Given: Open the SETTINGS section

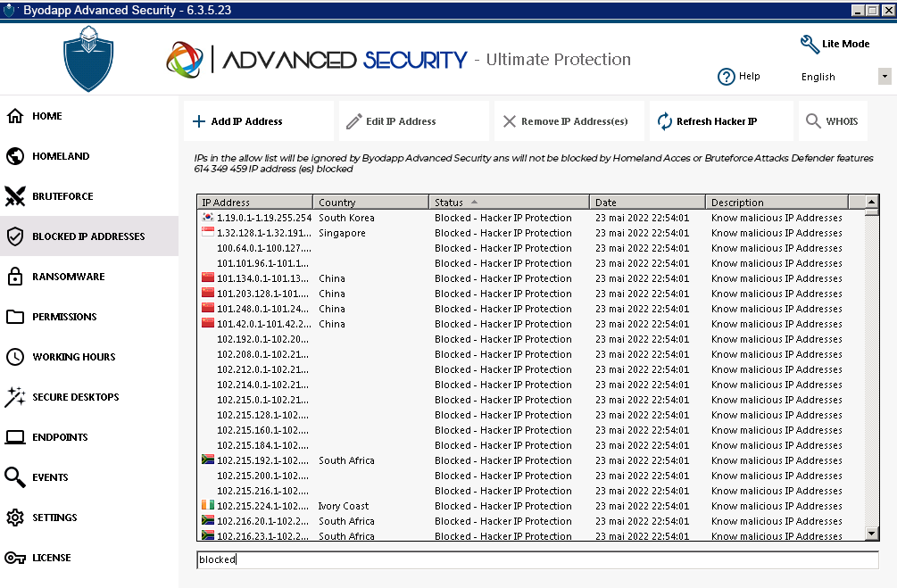Looking at the screenshot, I should (89, 518).
